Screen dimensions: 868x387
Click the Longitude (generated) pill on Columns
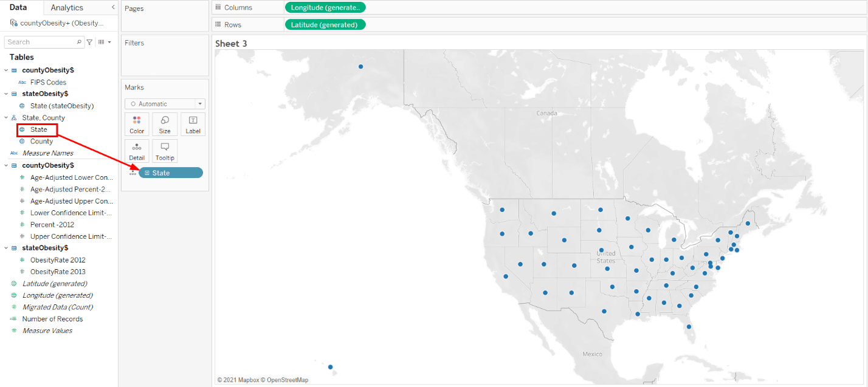click(325, 7)
